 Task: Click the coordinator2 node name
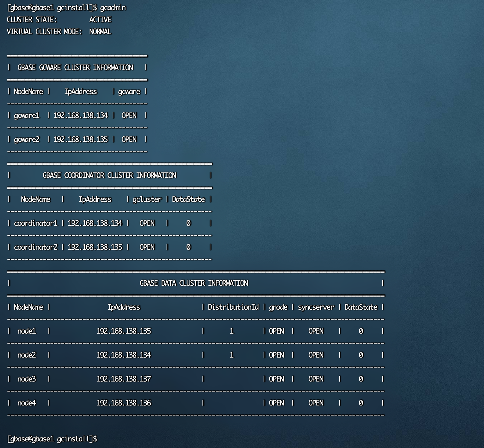point(36,247)
